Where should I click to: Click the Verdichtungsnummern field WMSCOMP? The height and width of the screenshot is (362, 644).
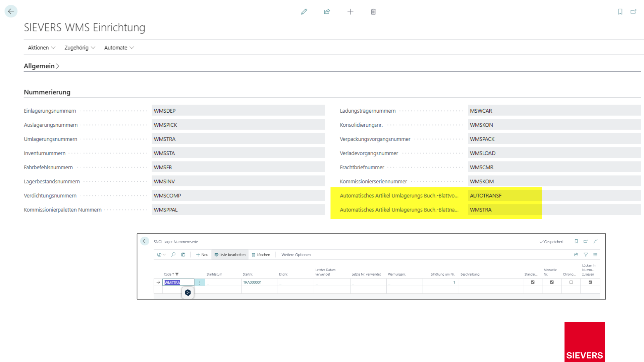238,195
